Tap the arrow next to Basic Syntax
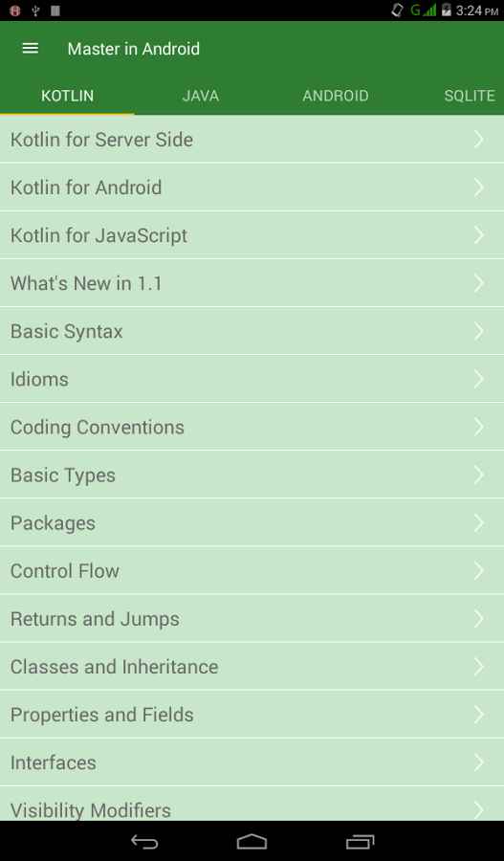 pyautogui.click(x=479, y=331)
